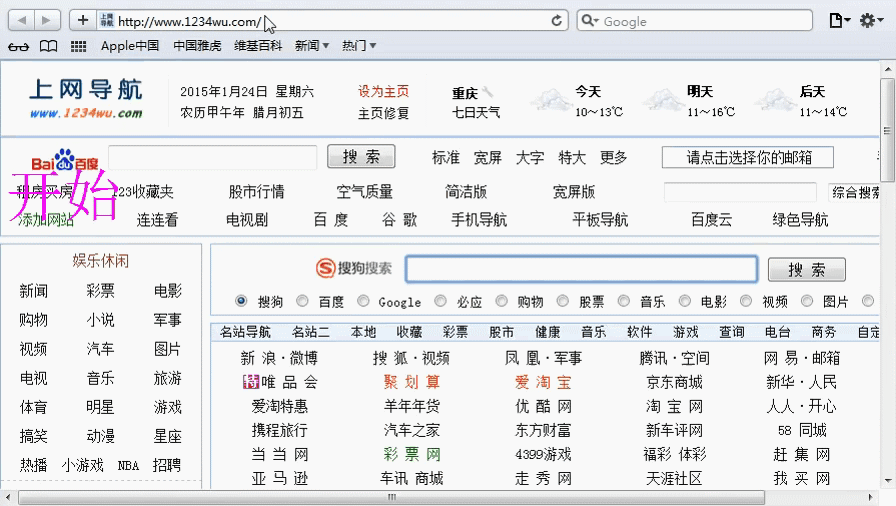Open the settings gear menu
This screenshot has width=896, height=506.
coord(871,21)
